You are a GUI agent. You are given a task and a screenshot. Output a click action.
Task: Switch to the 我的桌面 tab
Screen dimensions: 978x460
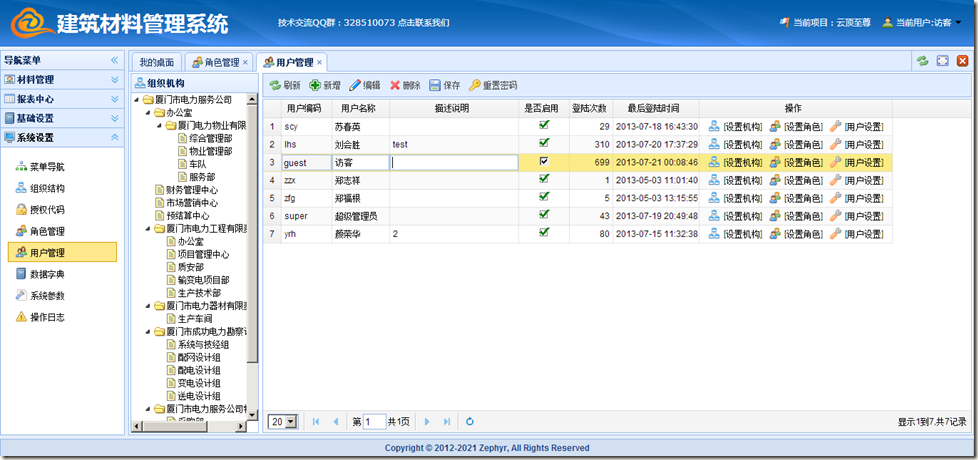tap(155, 62)
